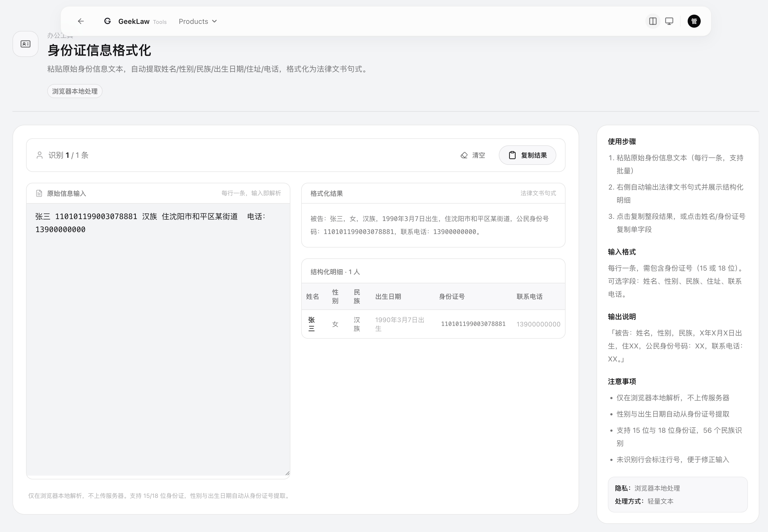Click the 姓名 column header

click(x=313, y=297)
